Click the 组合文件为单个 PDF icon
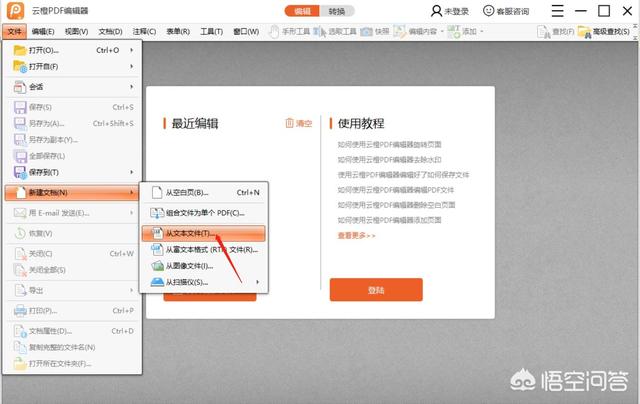 pyautogui.click(x=157, y=213)
